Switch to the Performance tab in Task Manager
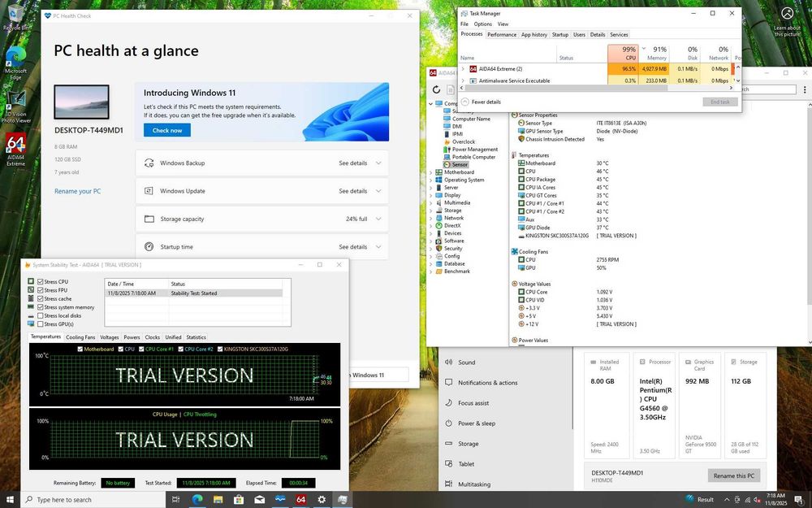The image size is (812, 508). [x=502, y=35]
